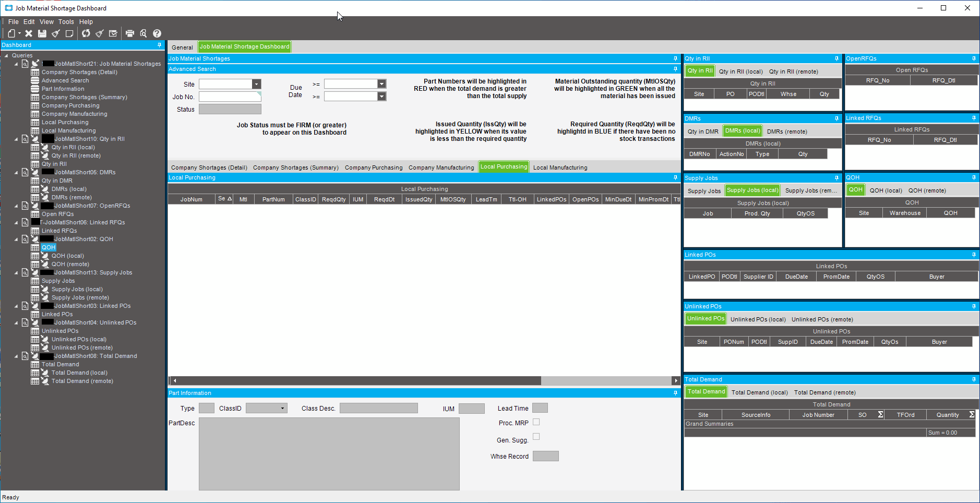This screenshot has width=980, height=503.
Task: Switch to Company Purchasing tab
Action: [374, 167]
